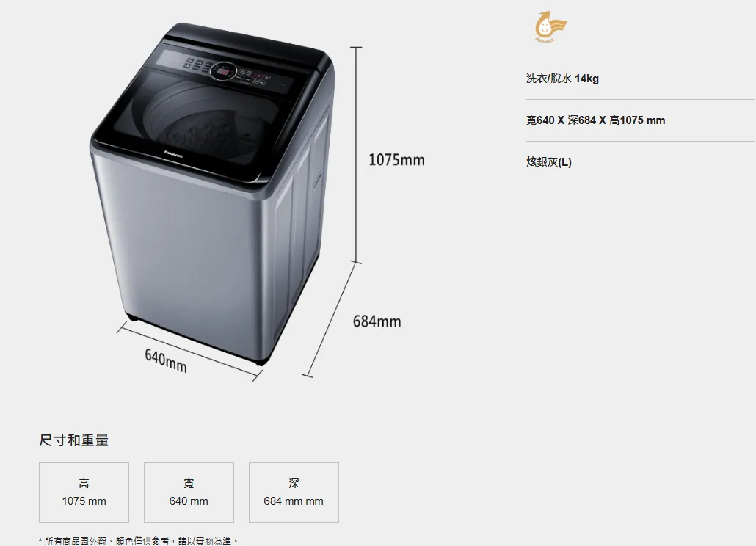Click the round digital display on control panel
This screenshot has height=546, width=756.
[223, 72]
